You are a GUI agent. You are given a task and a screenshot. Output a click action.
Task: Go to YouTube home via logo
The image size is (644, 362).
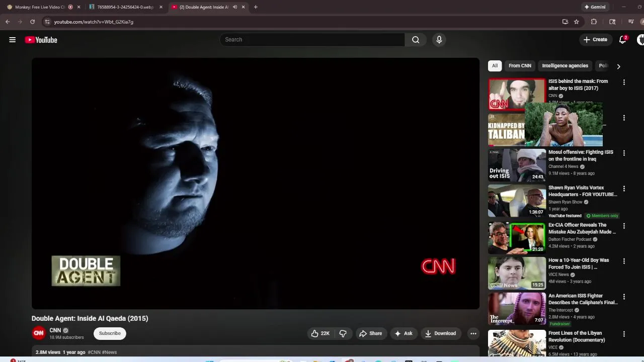(41, 40)
